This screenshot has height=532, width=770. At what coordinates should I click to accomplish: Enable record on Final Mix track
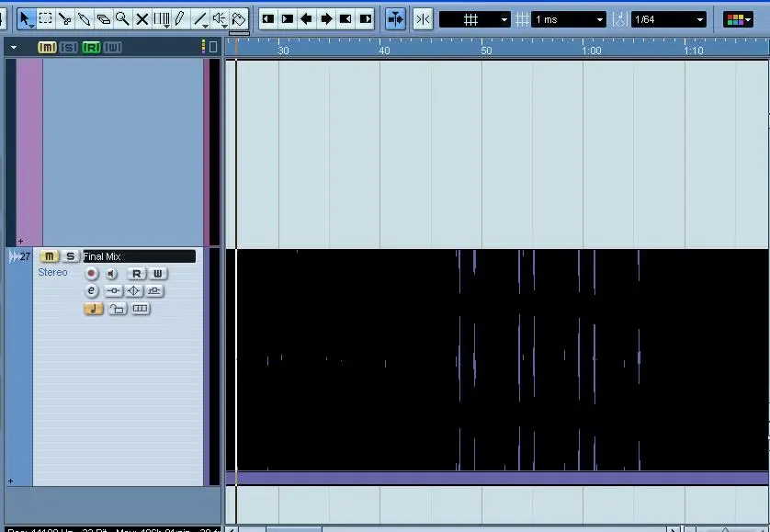[x=91, y=274]
